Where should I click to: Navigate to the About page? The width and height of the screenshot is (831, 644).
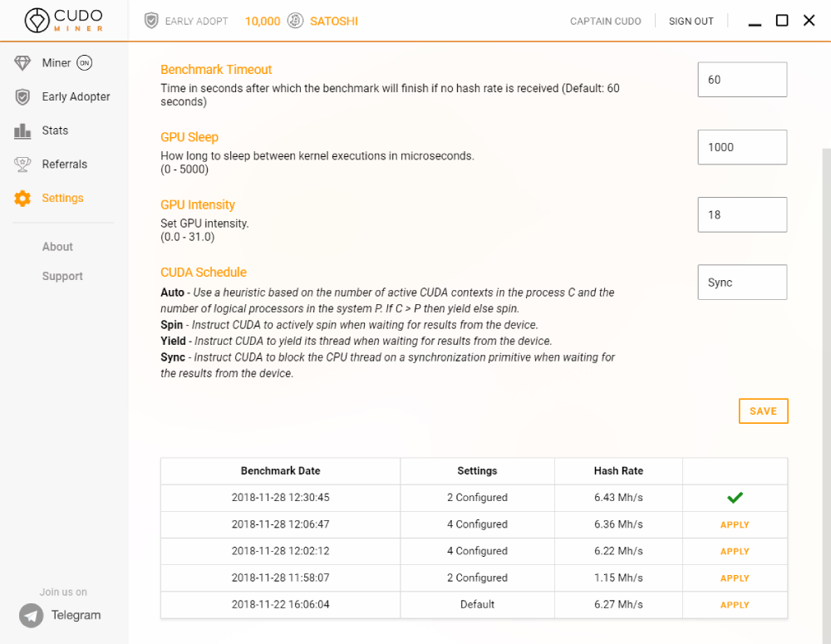(x=57, y=246)
